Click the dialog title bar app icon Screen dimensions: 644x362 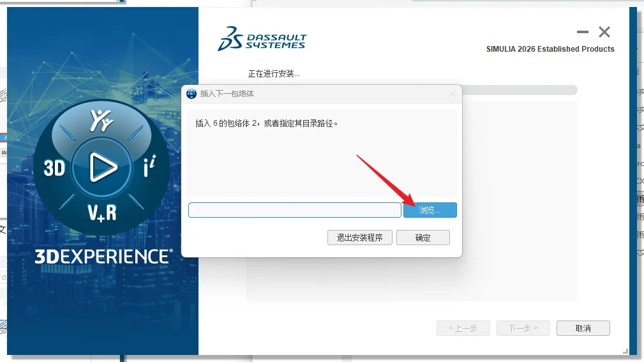coord(191,94)
